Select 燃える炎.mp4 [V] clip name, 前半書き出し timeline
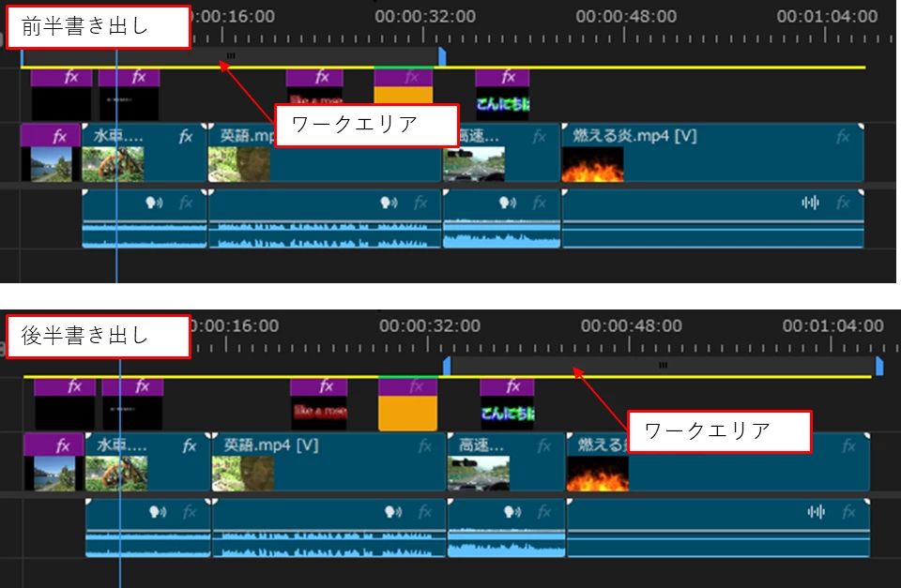Viewport: 901px width, 588px height. [x=634, y=136]
